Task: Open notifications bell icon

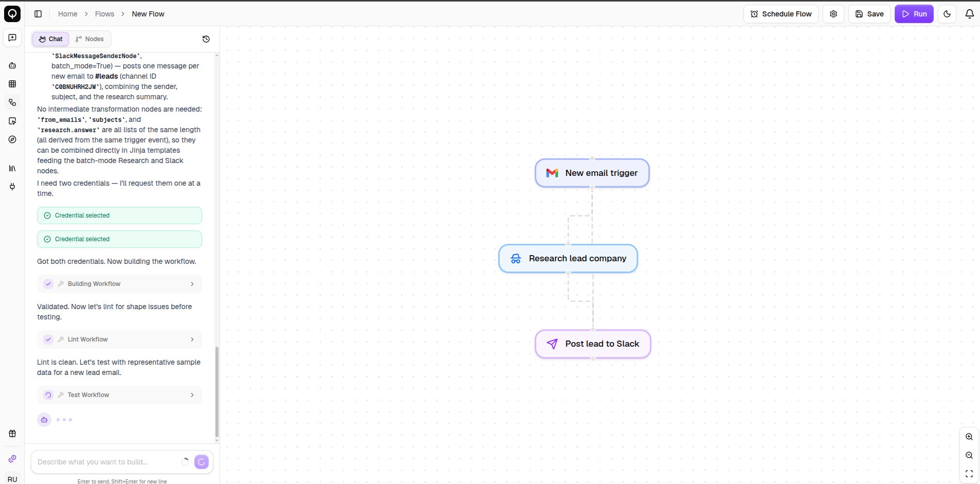Action: click(x=969, y=14)
